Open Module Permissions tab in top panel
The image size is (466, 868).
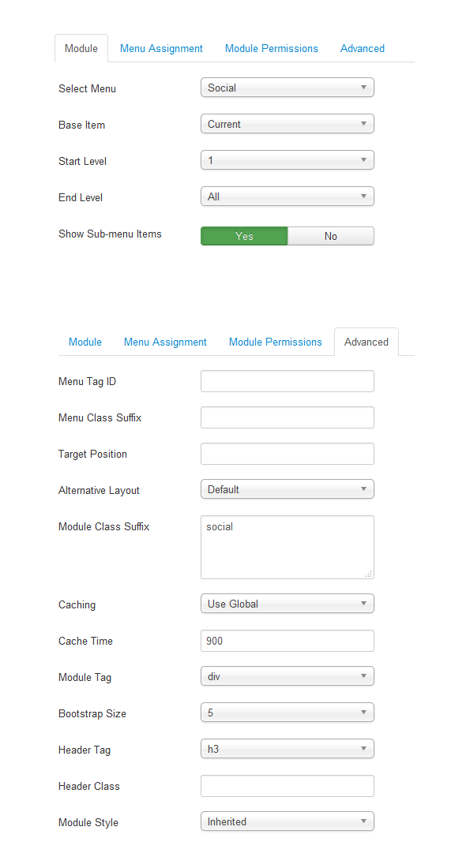click(x=272, y=49)
